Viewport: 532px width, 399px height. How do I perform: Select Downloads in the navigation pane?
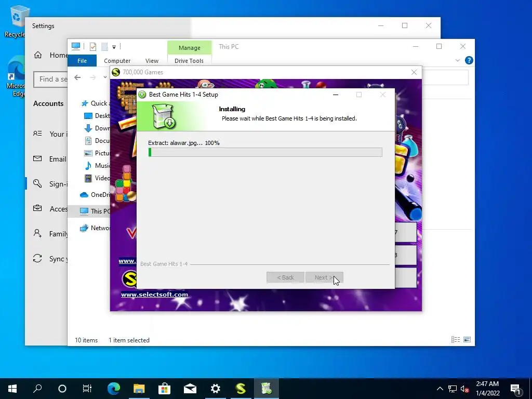click(x=97, y=128)
